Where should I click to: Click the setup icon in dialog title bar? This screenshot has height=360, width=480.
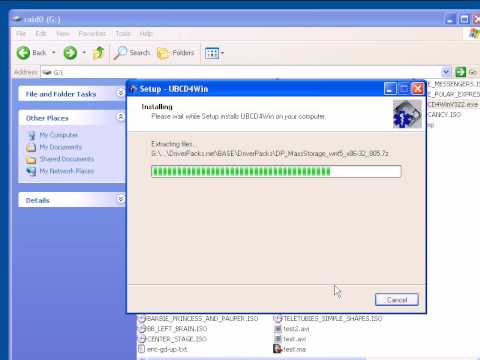click(134, 89)
